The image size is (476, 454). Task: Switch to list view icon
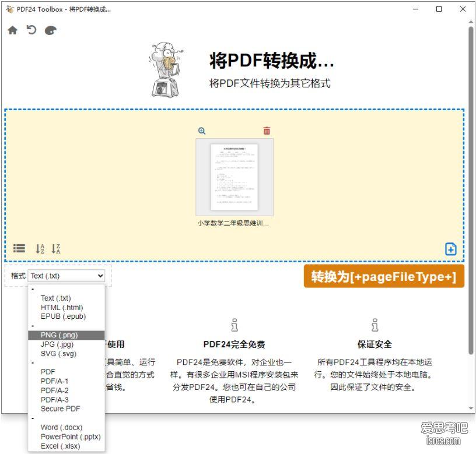coord(19,248)
